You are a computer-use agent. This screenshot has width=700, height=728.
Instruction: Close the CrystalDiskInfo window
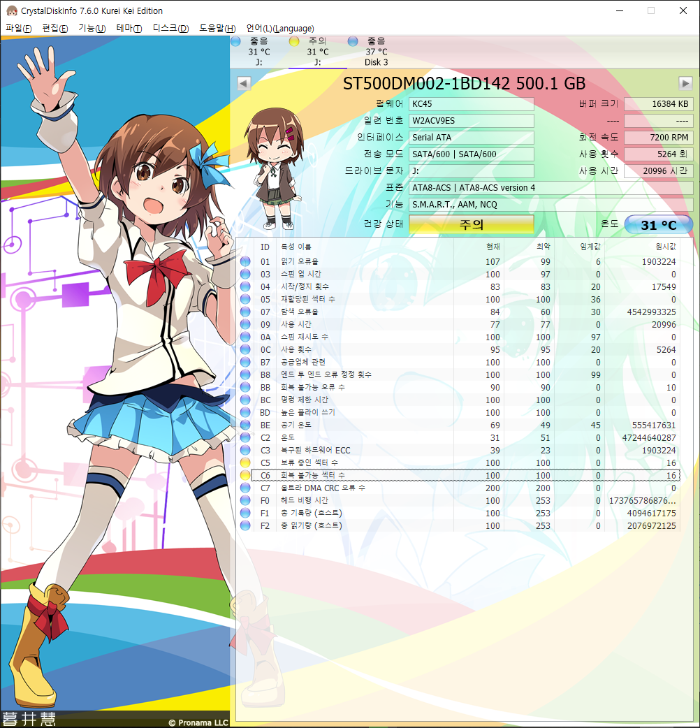tap(683, 10)
